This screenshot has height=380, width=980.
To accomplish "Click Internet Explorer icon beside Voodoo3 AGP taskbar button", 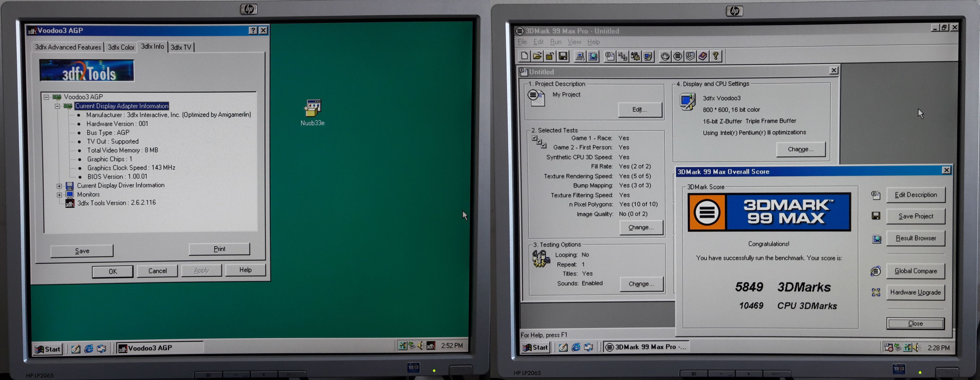I will click(89, 349).
